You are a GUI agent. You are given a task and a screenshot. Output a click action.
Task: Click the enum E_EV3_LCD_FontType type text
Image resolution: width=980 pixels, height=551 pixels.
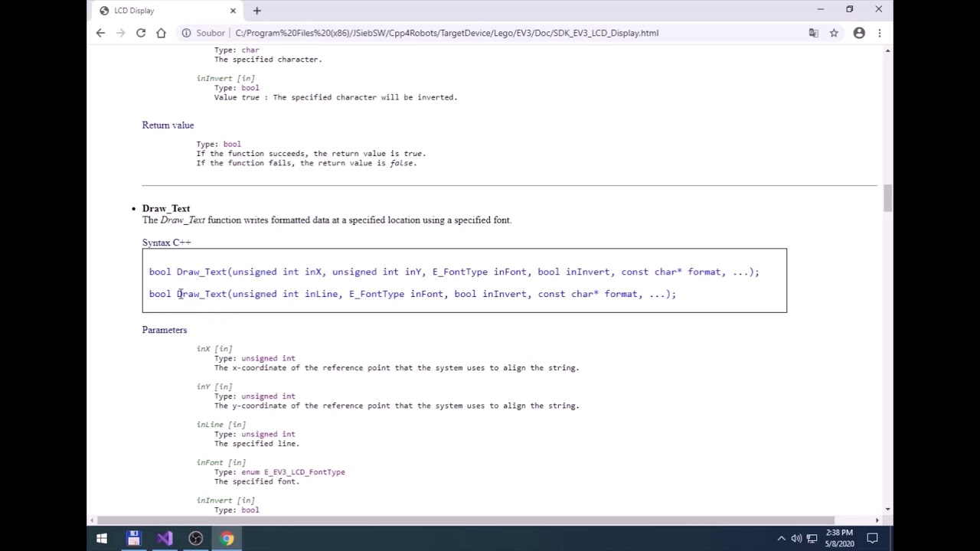[x=293, y=472]
